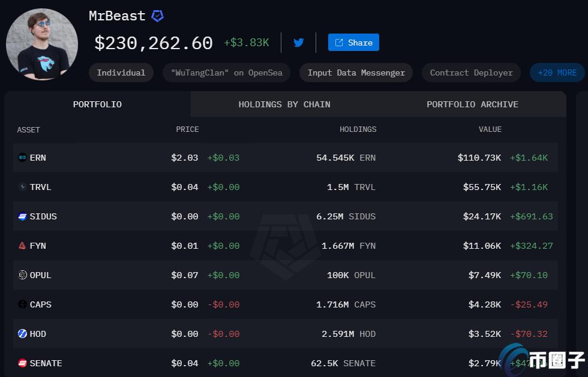Click the SIDUS token icon
Screen dimensions: 588x377
point(22,216)
